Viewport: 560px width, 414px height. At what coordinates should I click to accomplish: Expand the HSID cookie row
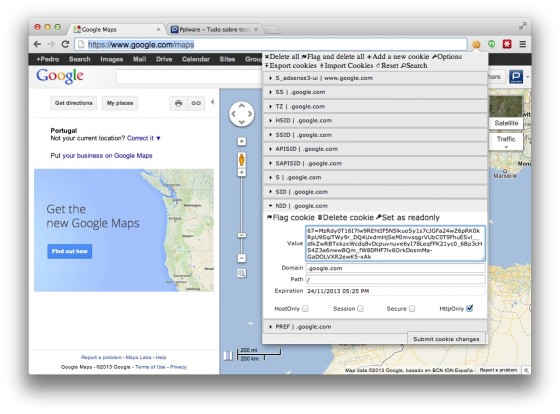(375, 121)
